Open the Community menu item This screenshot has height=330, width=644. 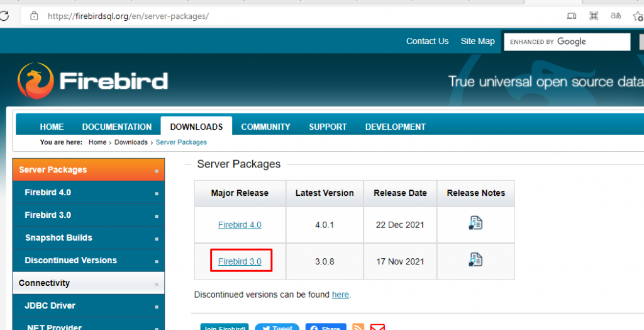click(x=265, y=127)
